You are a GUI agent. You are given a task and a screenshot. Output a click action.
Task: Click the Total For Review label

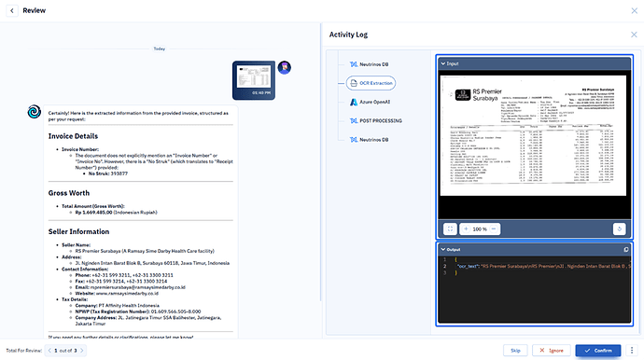click(24, 351)
